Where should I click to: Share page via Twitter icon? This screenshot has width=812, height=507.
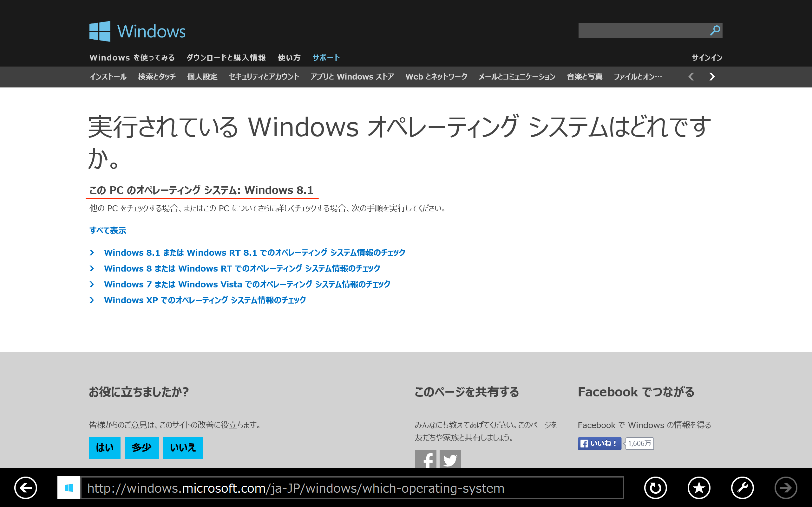click(x=450, y=459)
